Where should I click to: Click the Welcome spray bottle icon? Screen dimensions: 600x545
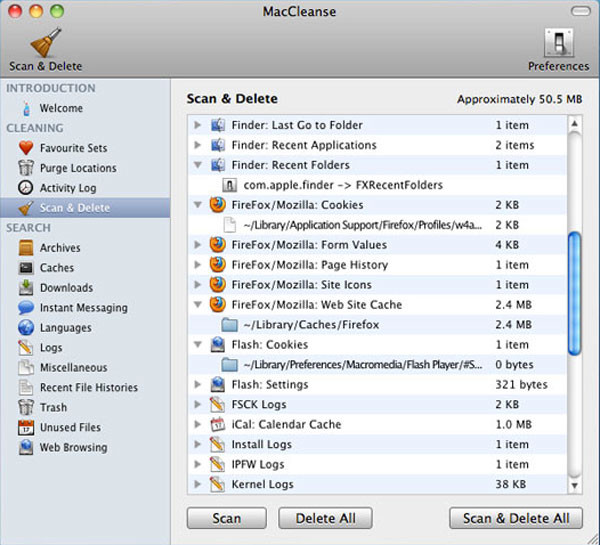point(26,108)
